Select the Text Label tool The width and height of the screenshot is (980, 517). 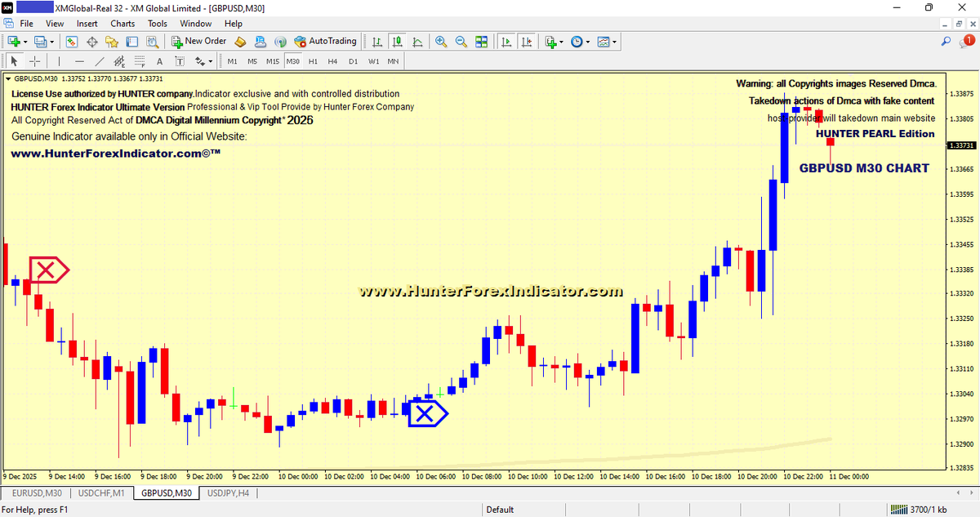pyautogui.click(x=180, y=61)
